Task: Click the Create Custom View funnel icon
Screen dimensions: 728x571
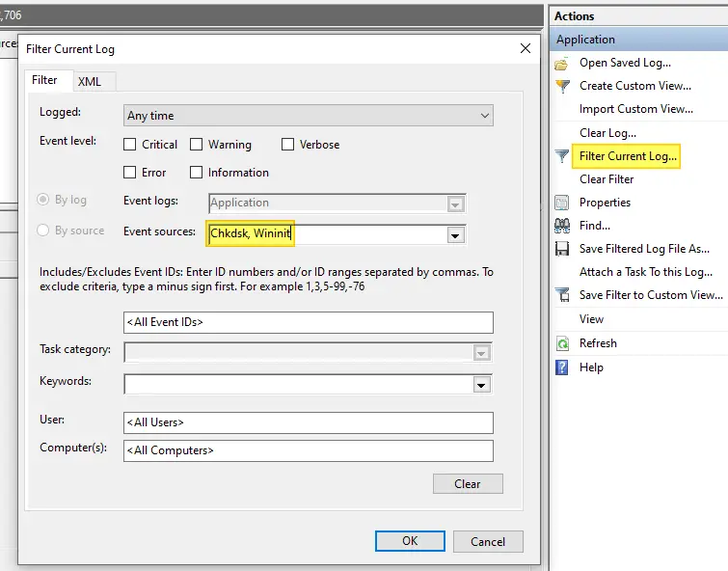Action: point(562,86)
